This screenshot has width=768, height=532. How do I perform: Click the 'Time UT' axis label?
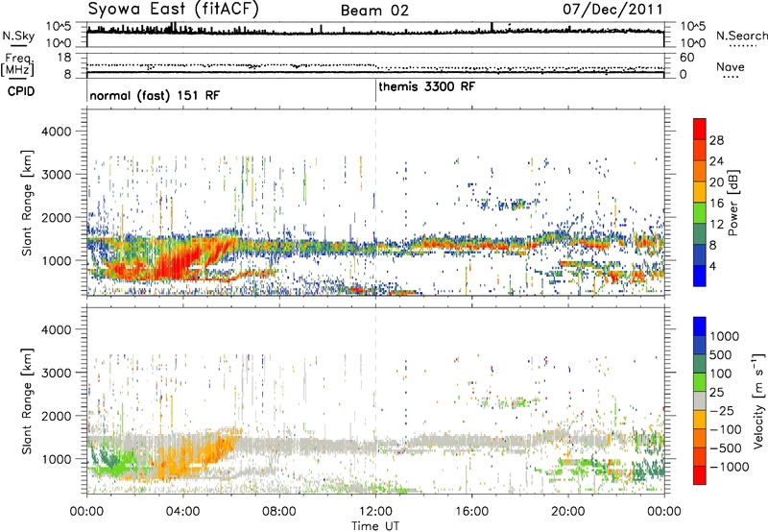tap(375, 525)
